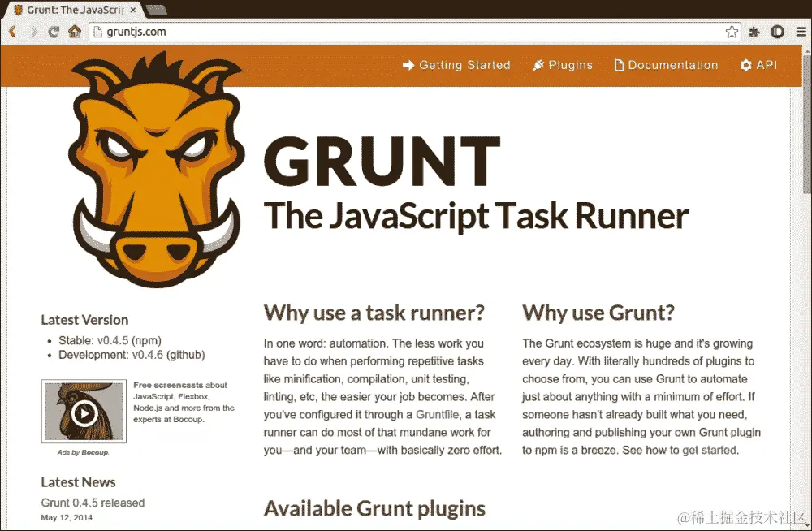Screen dimensions: 812x531
Task: Play the Bocoup screencast video
Action: tap(84, 413)
